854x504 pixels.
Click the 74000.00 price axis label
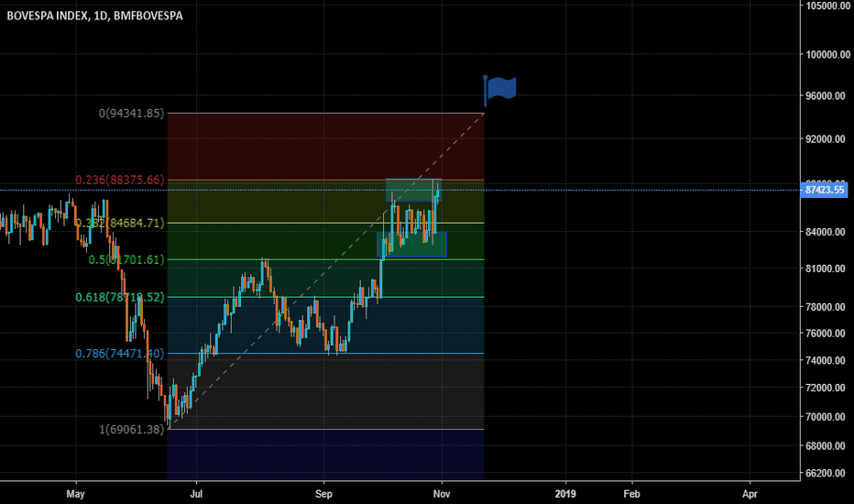826,361
